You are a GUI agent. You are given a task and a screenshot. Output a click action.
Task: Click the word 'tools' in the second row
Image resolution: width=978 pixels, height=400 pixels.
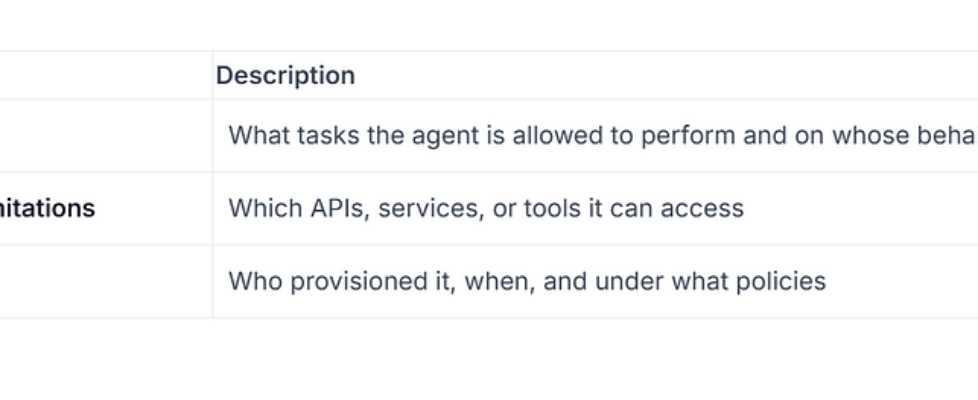click(x=538, y=208)
